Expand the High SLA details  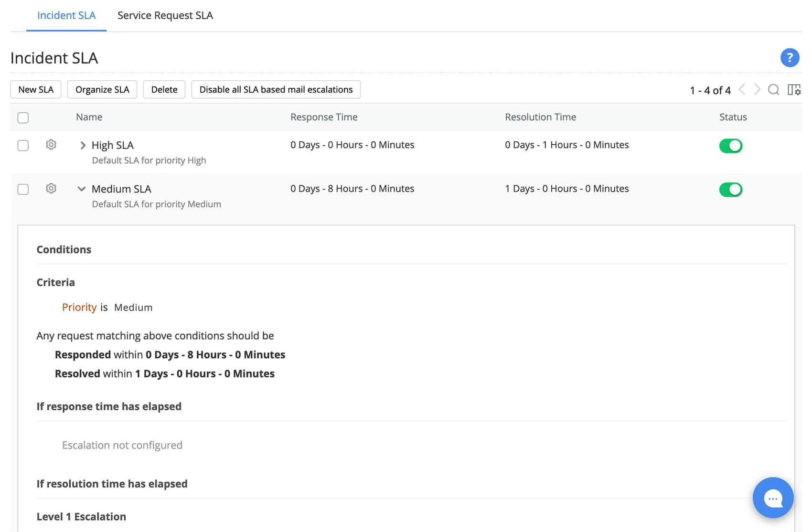tap(83, 146)
